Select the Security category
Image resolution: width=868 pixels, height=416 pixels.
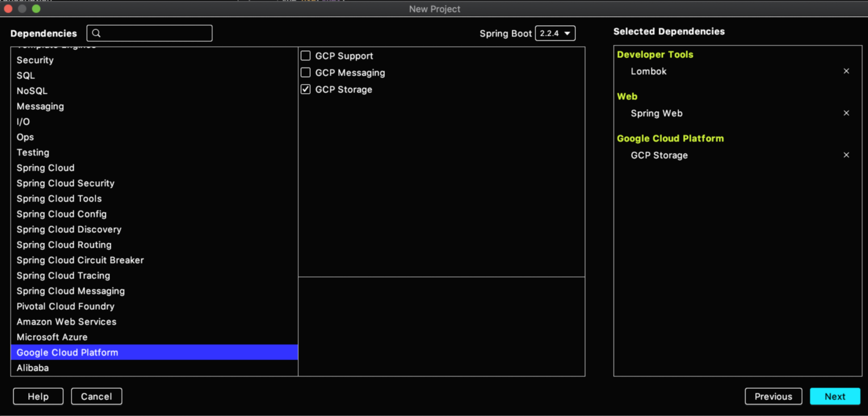click(x=154, y=60)
